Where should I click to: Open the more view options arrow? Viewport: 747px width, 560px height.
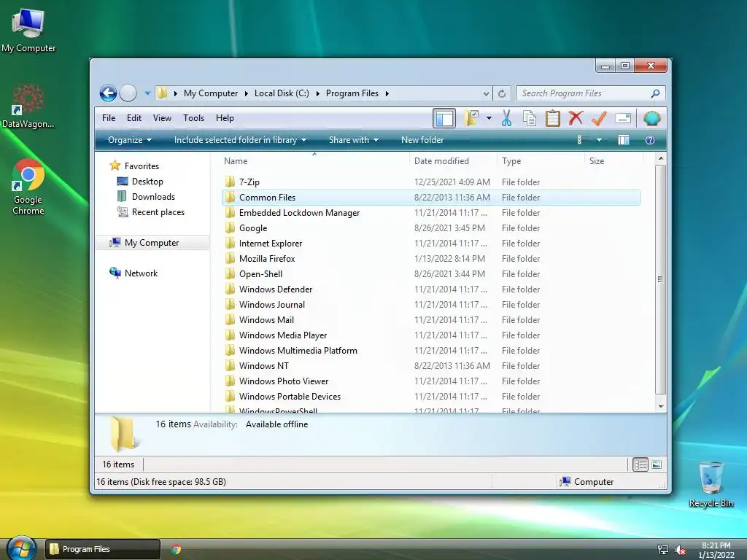click(599, 140)
